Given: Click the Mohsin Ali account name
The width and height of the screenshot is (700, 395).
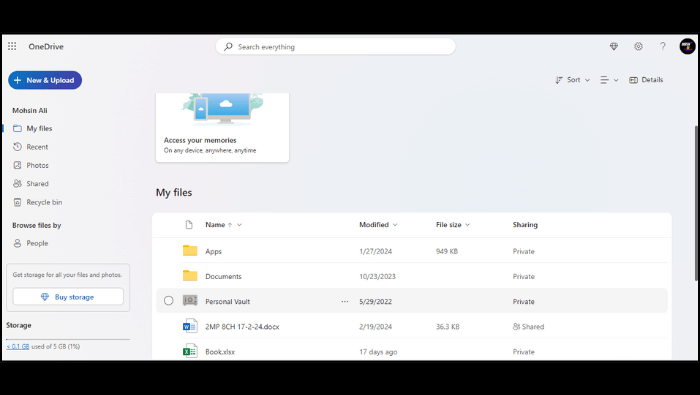Looking at the screenshot, I should pyautogui.click(x=30, y=110).
